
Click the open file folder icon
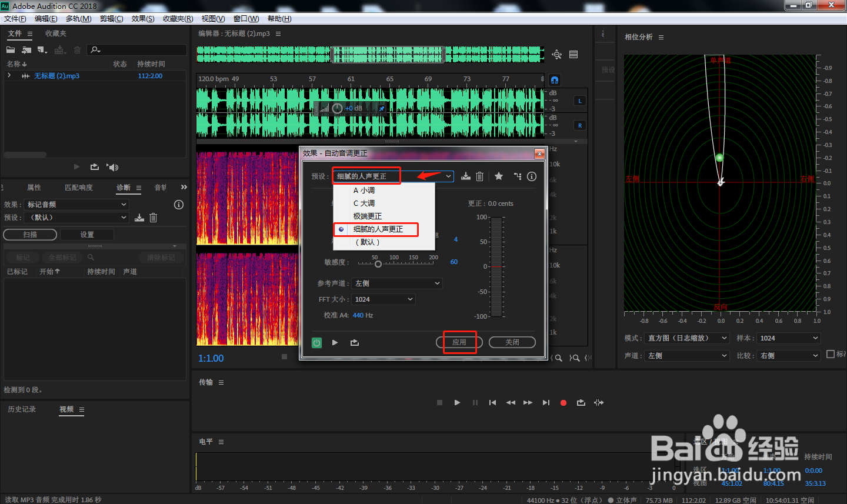pos(11,50)
